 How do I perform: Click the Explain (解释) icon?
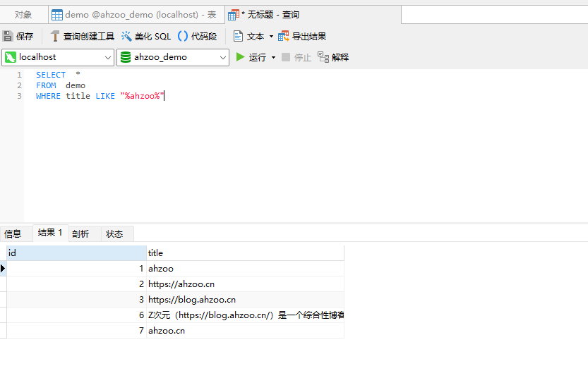323,57
